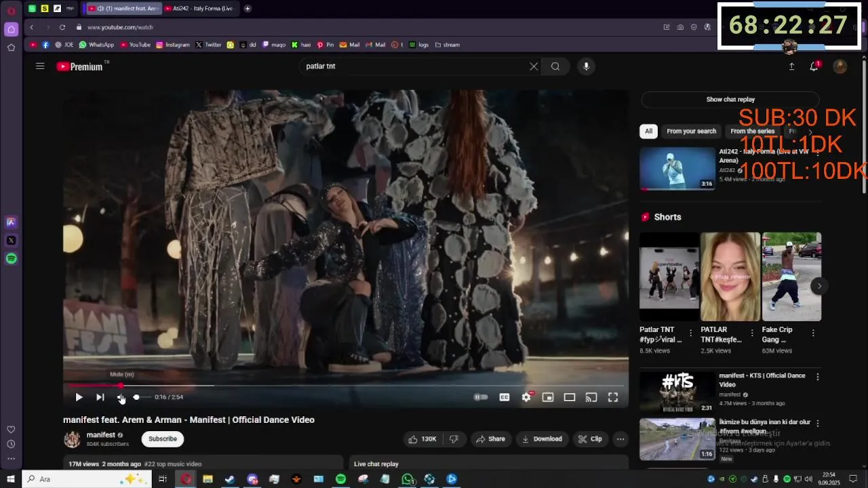868x488 pixels.
Task: Open more actions menu beside Clip
Action: (x=620, y=439)
